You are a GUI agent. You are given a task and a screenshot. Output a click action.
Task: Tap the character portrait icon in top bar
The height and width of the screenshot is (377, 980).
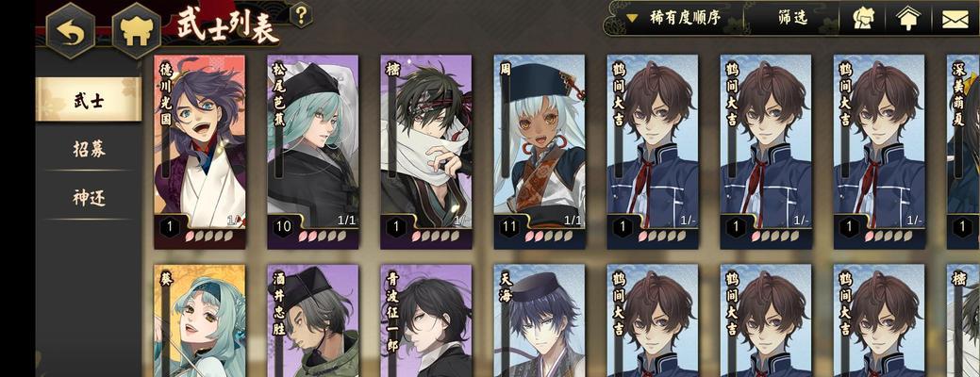point(864,18)
